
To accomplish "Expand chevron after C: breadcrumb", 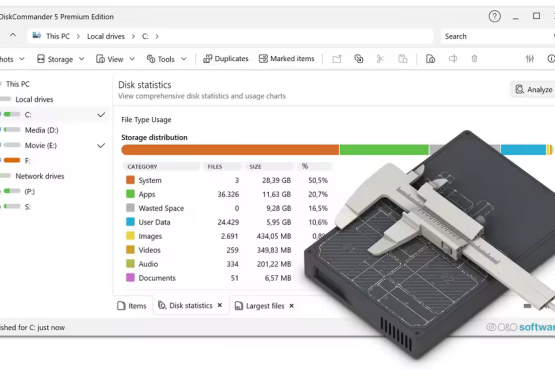I will point(157,36).
